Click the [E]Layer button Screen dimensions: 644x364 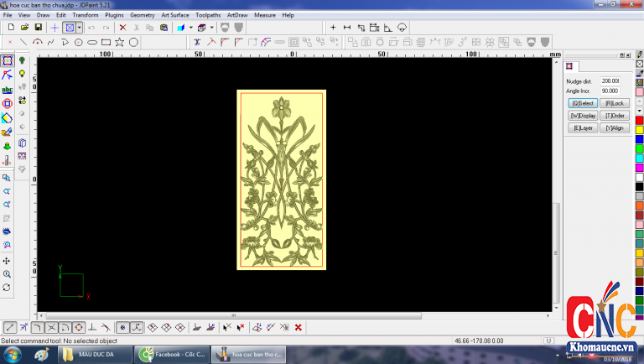point(583,127)
